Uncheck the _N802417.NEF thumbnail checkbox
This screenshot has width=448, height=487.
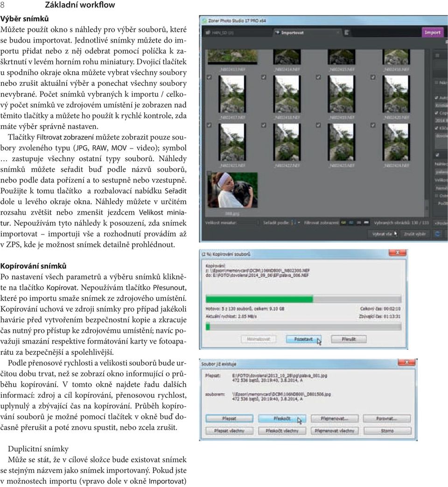pos(209,77)
